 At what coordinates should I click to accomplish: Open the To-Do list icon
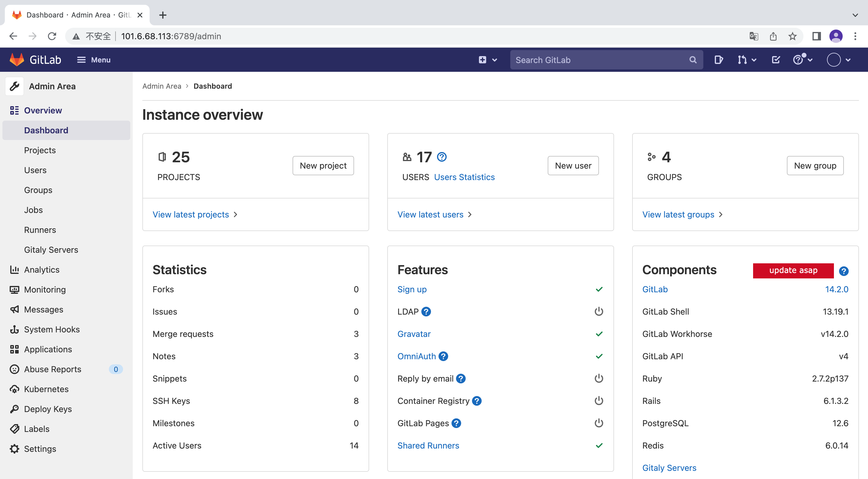click(776, 60)
